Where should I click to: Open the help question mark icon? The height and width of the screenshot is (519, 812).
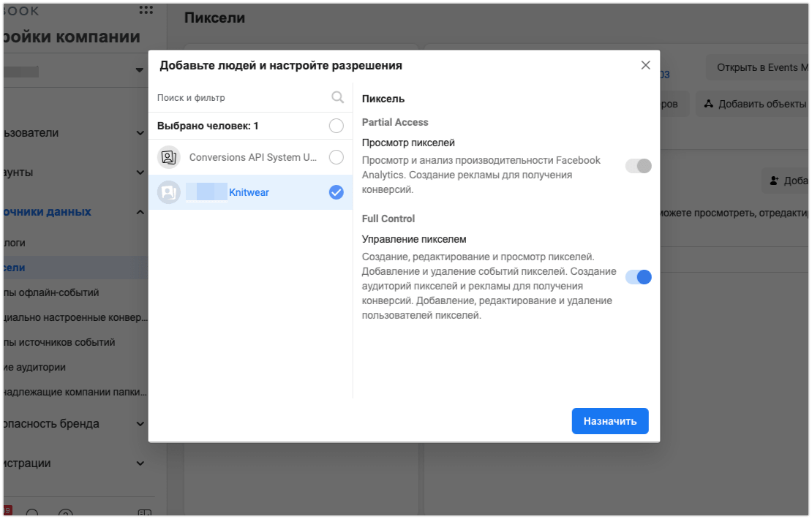coord(66,513)
